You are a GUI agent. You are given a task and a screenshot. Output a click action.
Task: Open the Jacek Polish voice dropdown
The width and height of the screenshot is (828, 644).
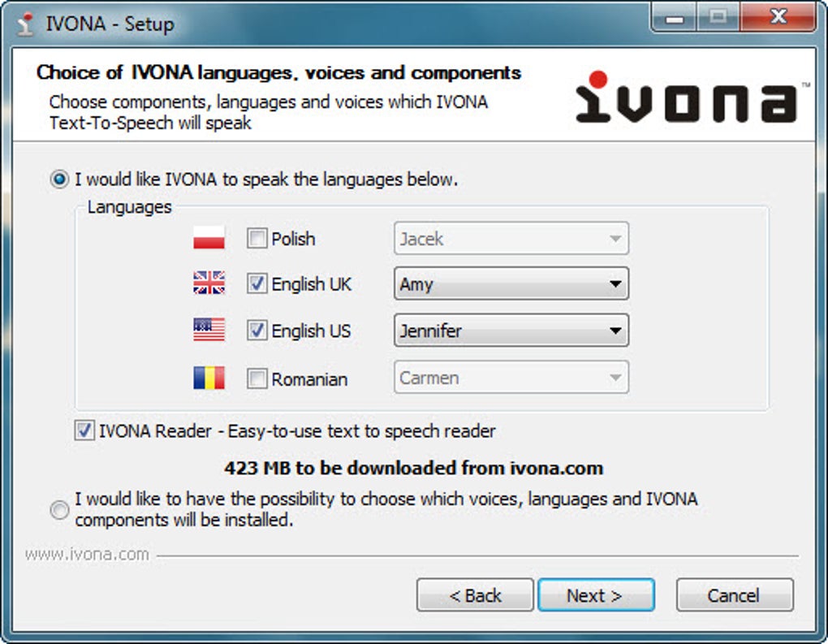[x=511, y=238]
